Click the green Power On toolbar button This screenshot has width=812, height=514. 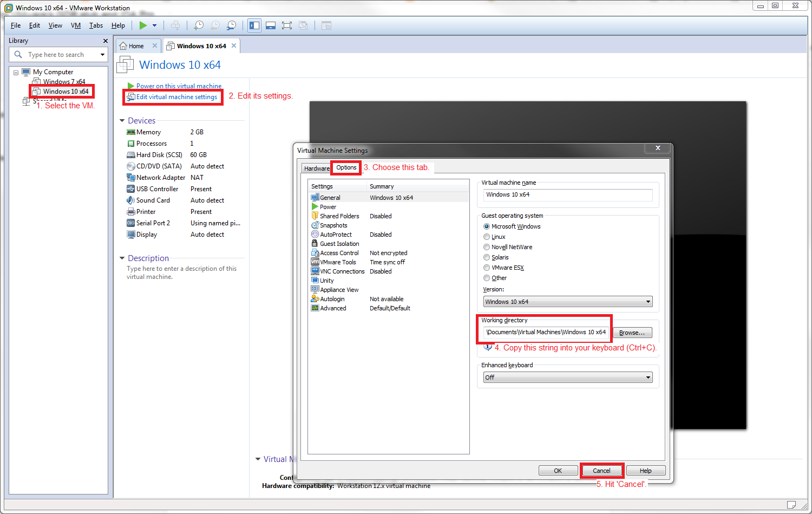(143, 25)
